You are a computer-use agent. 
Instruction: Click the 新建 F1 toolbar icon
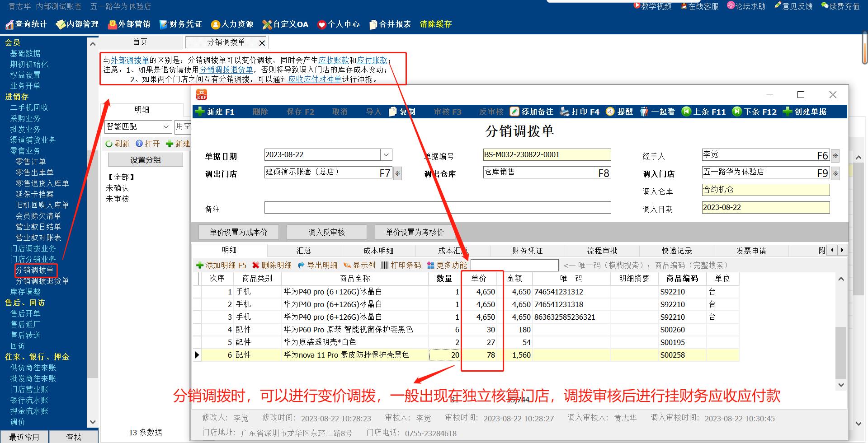pos(199,112)
